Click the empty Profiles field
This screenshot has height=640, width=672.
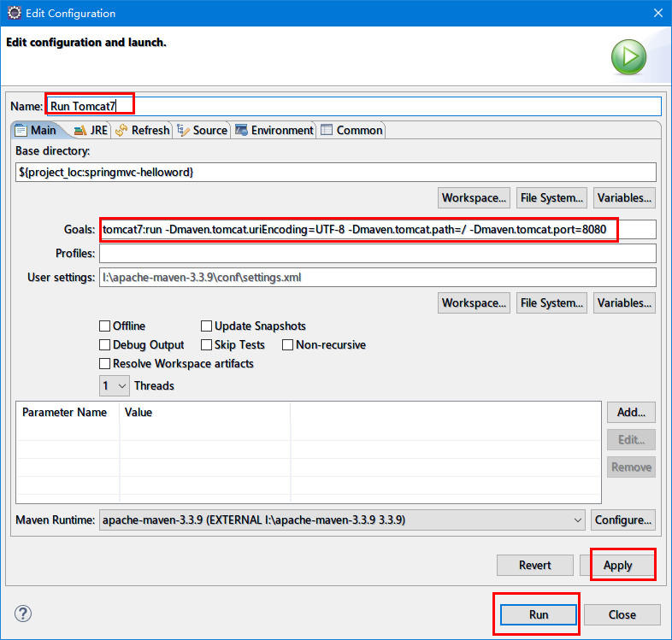tap(378, 254)
